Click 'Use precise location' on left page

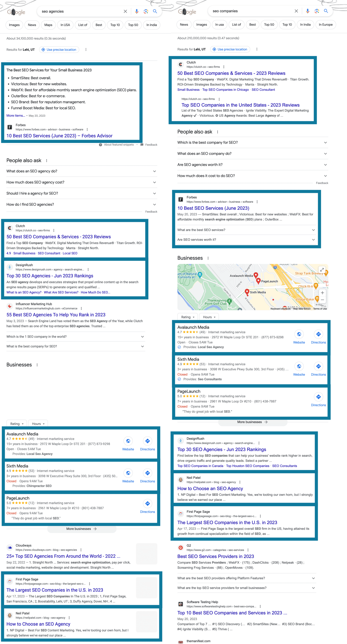(59, 49)
